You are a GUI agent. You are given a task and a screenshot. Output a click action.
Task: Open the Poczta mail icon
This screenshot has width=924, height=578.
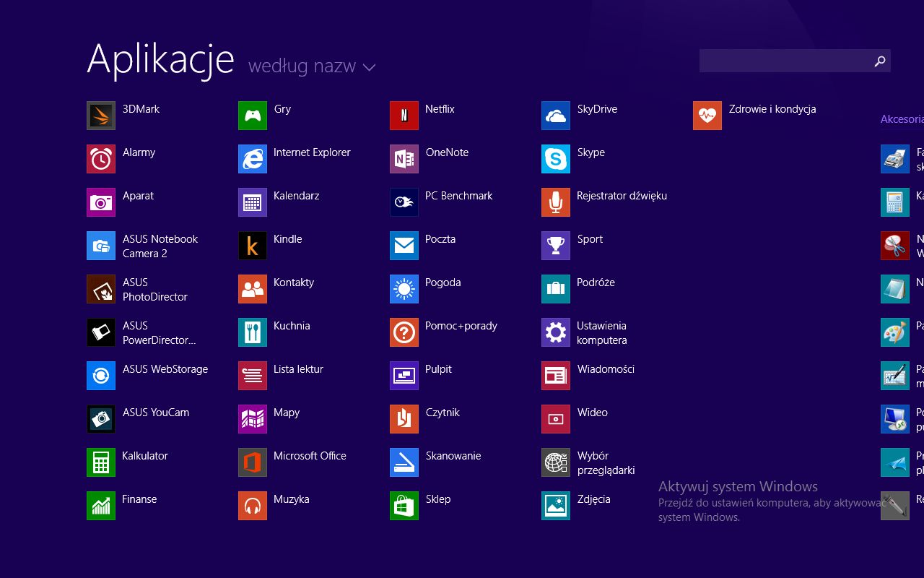click(404, 246)
